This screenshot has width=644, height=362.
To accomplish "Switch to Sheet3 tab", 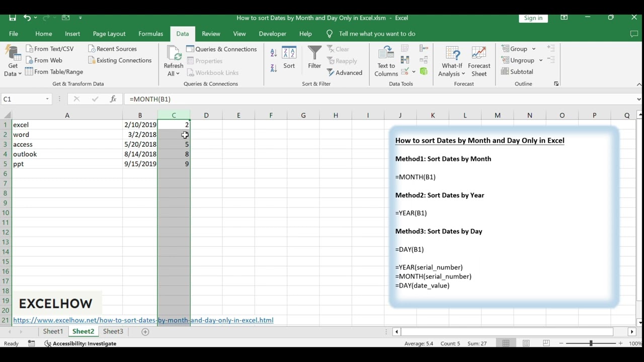I will tap(113, 331).
